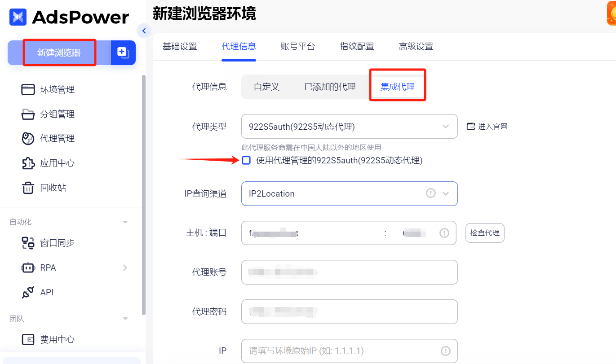Screen dimensions: 616x364
Task: Open the 进入官网 official site link
Action: [x=487, y=126]
